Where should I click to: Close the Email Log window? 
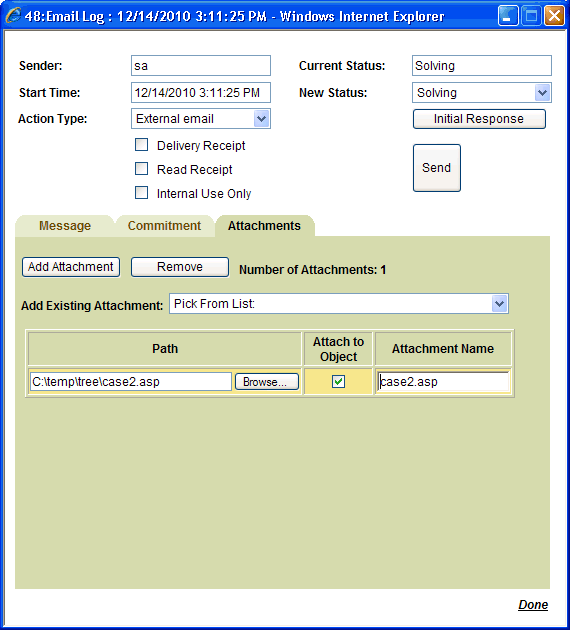554,16
